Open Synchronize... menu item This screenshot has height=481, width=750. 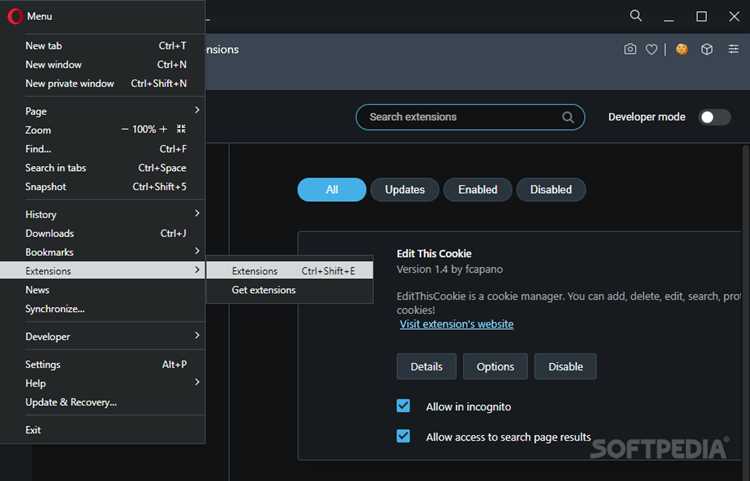pyautogui.click(x=102, y=309)
